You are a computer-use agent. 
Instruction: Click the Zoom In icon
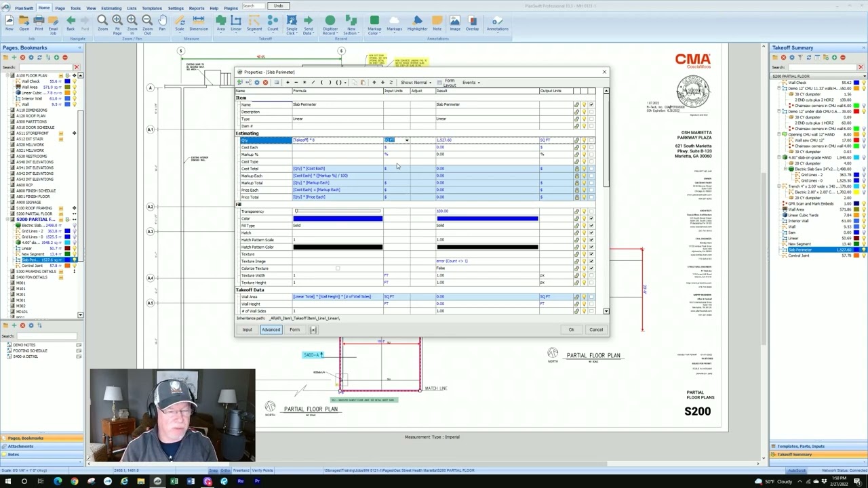click(132, 24)
